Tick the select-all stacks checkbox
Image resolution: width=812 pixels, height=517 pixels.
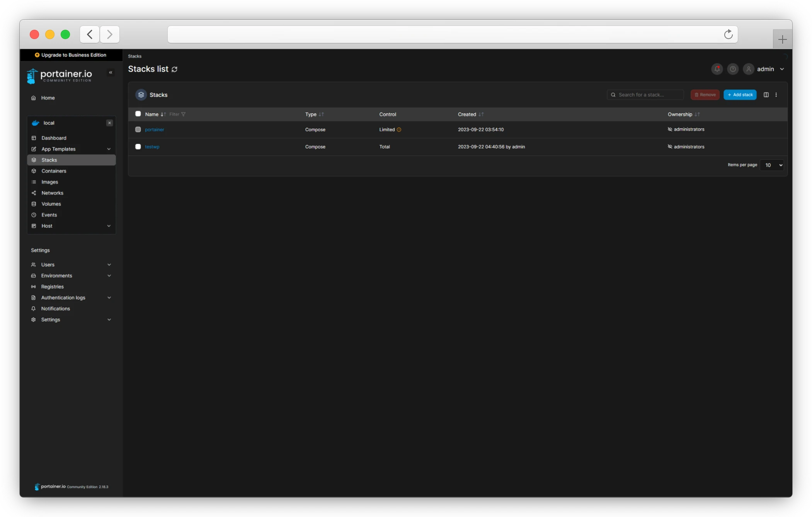[138, 114]
